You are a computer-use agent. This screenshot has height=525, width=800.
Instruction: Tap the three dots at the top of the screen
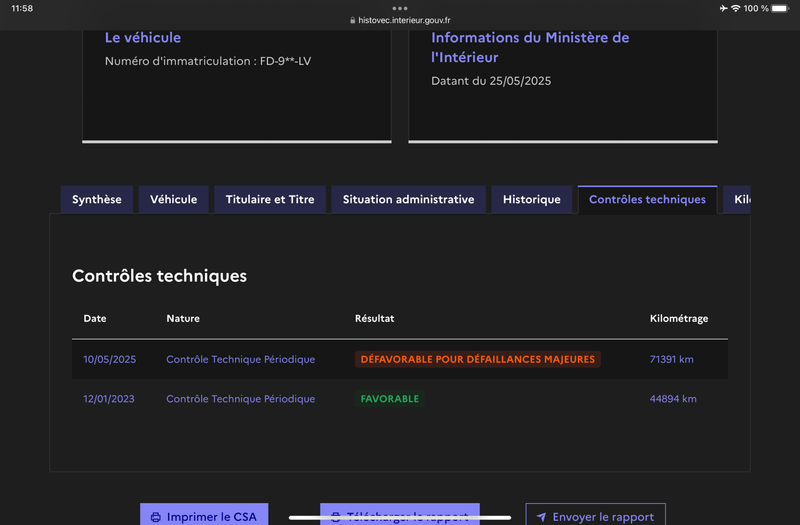[x=399, y=8]
